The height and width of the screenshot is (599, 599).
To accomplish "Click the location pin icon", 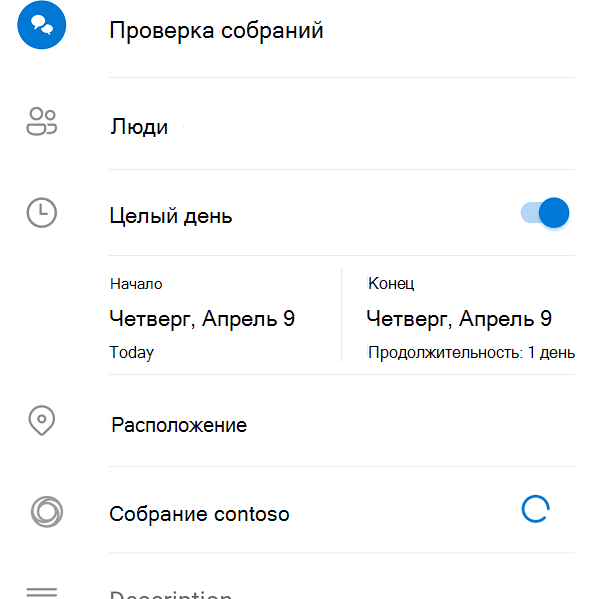I will tap(42, 420).
